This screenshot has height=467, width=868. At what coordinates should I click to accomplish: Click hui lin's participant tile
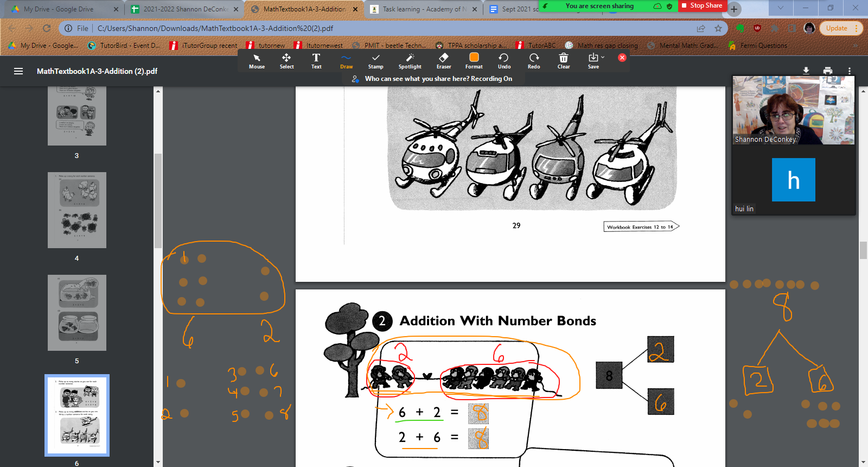[x=794, y=180]
